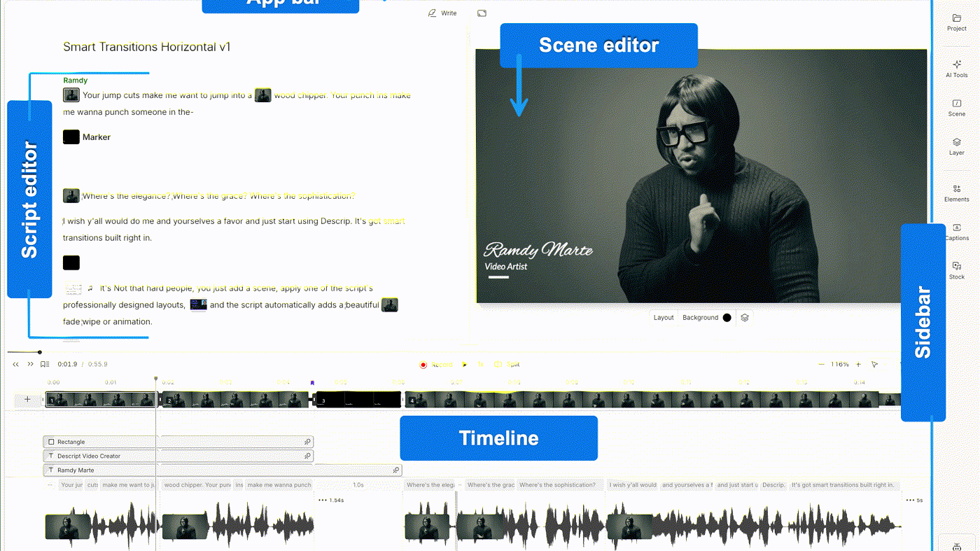The height and width of the screenshot is (551, 980).
Task: Click the playhead handle on the timeline ruler
Action: 156,379
